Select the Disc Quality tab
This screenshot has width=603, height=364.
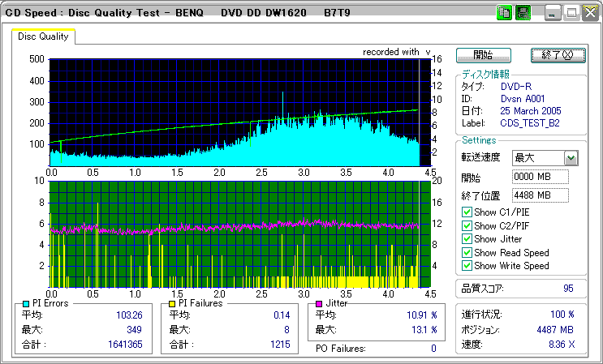point(44,36)
